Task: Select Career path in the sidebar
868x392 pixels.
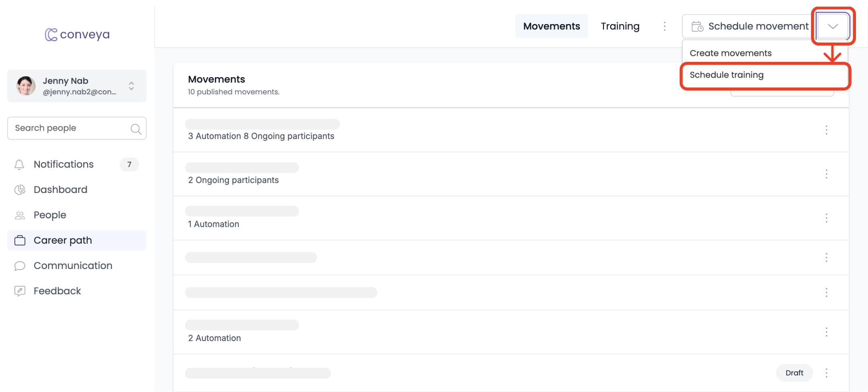Action: click(x=77, y=240)
